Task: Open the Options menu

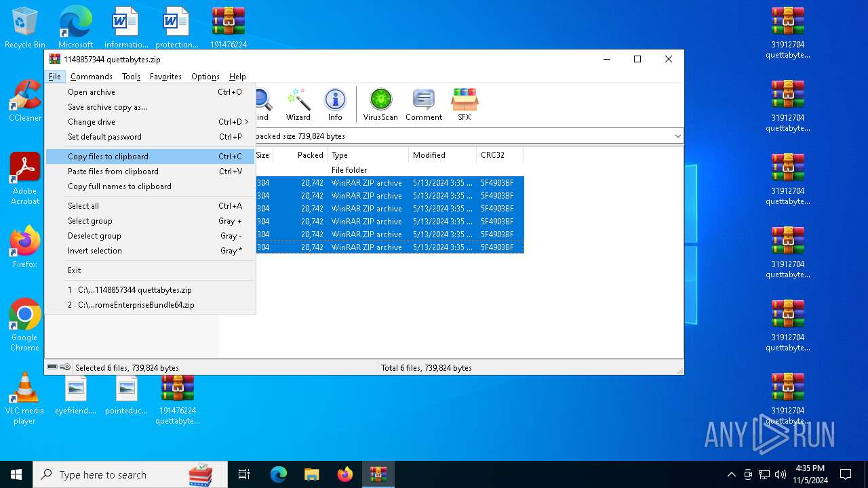Action: pyautogui.click(x=205, y=77)
